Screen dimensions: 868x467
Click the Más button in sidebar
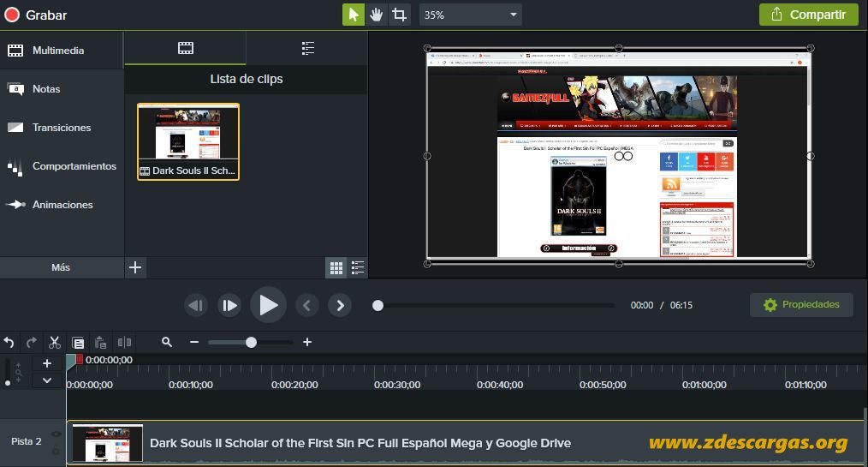pos(62,267)
